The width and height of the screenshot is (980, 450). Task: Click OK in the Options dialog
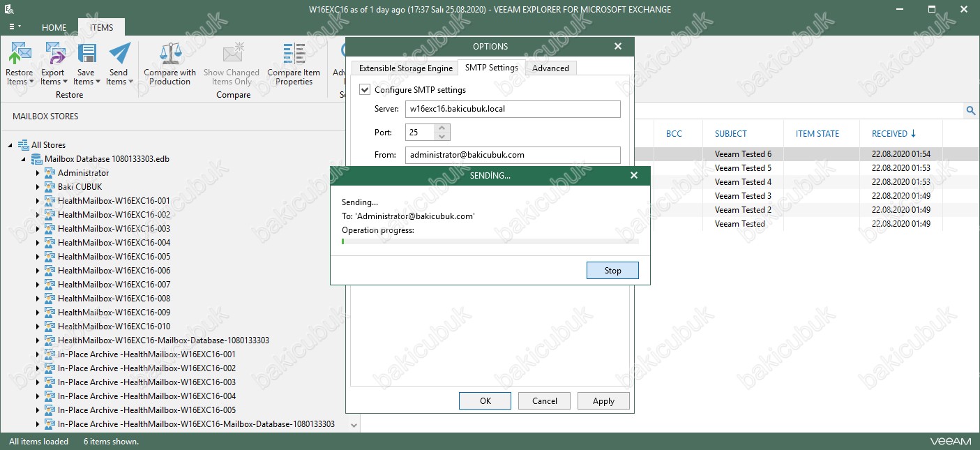(x=485, y=400)
